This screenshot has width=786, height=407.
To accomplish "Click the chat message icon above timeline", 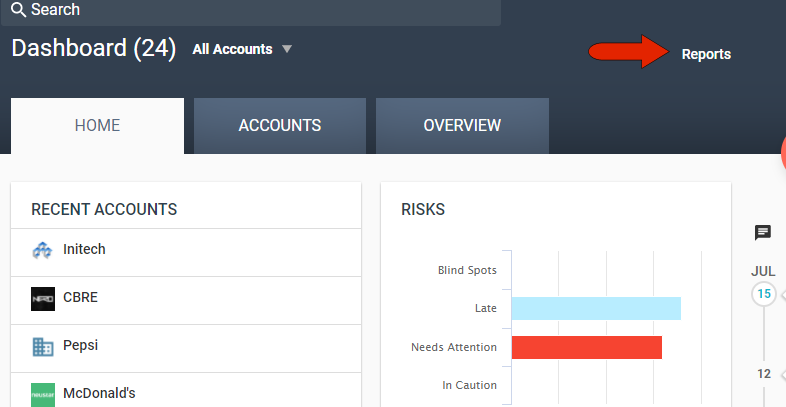I will coord(763,233).
